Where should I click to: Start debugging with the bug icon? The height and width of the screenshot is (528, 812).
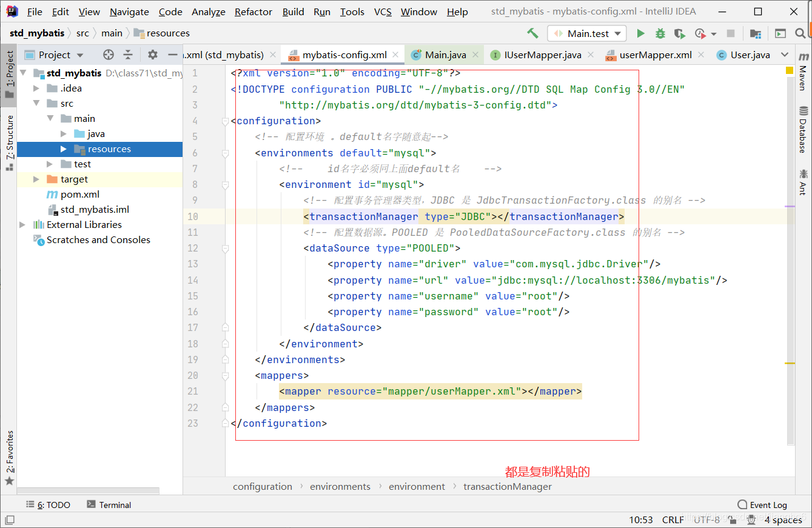pyautogui.click(x=660, y=33)
